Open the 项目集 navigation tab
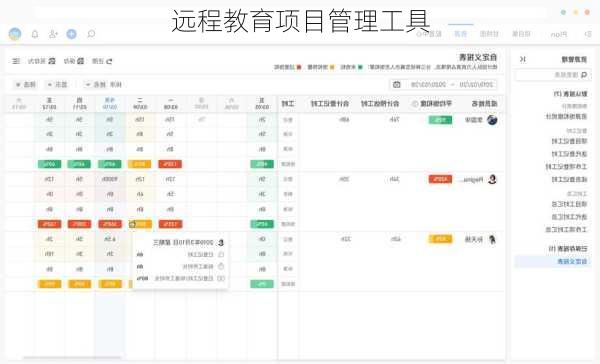The width and height of the screenshot is (600, 364). [521, 34]
